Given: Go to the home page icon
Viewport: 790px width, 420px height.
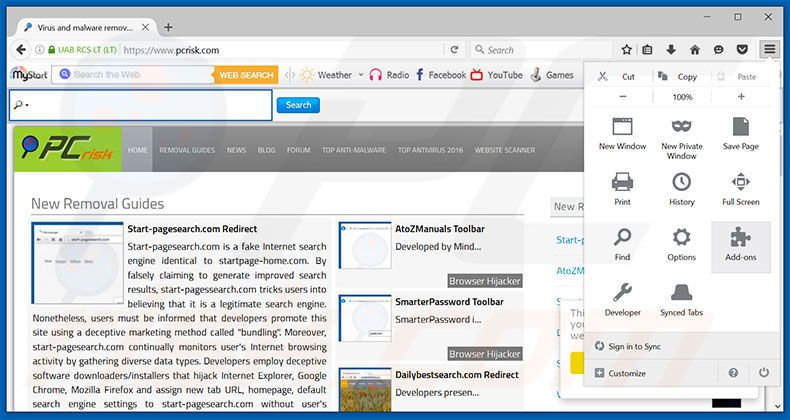Looking at the screenshot, I should [695, 49].
